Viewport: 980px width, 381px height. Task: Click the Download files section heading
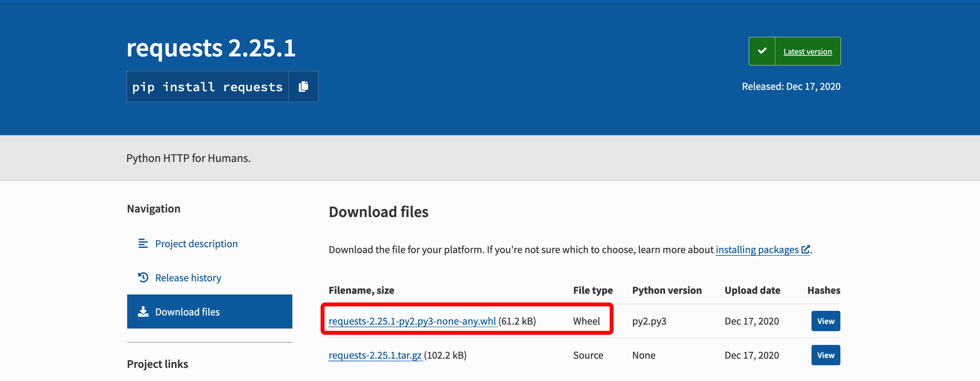point(378,212)
